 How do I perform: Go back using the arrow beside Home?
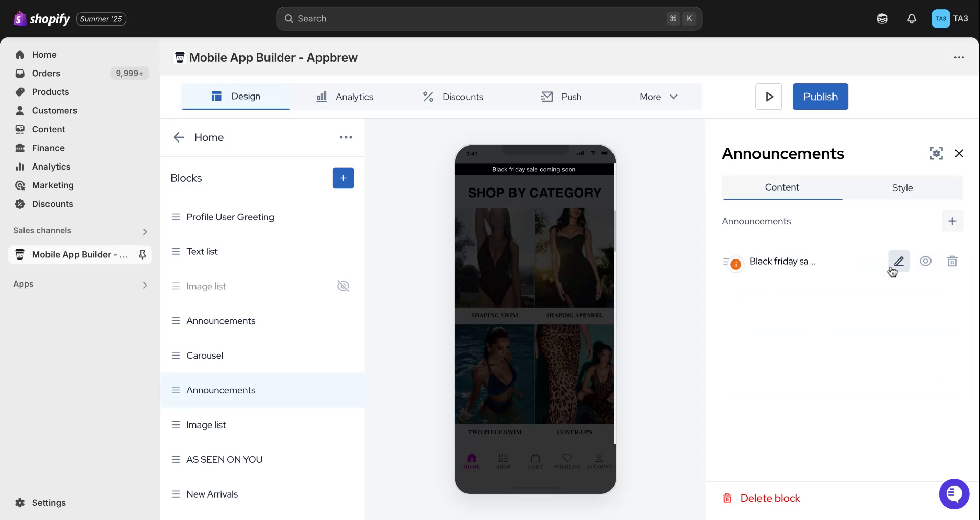[x=178, y=137]
